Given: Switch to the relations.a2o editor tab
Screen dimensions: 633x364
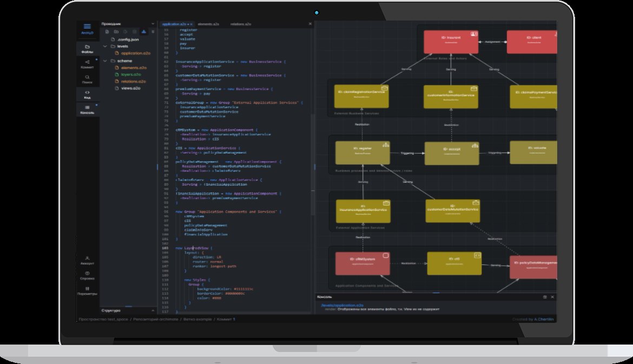Looking at the screenshot, I should pyautogui.click(x=241, y=24).
